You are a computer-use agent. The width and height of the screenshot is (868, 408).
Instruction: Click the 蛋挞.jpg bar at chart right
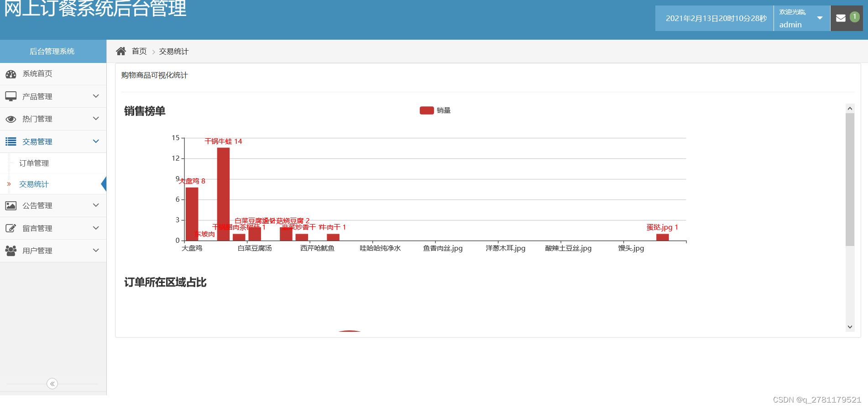pyautogui.click(x=662, y=237)
